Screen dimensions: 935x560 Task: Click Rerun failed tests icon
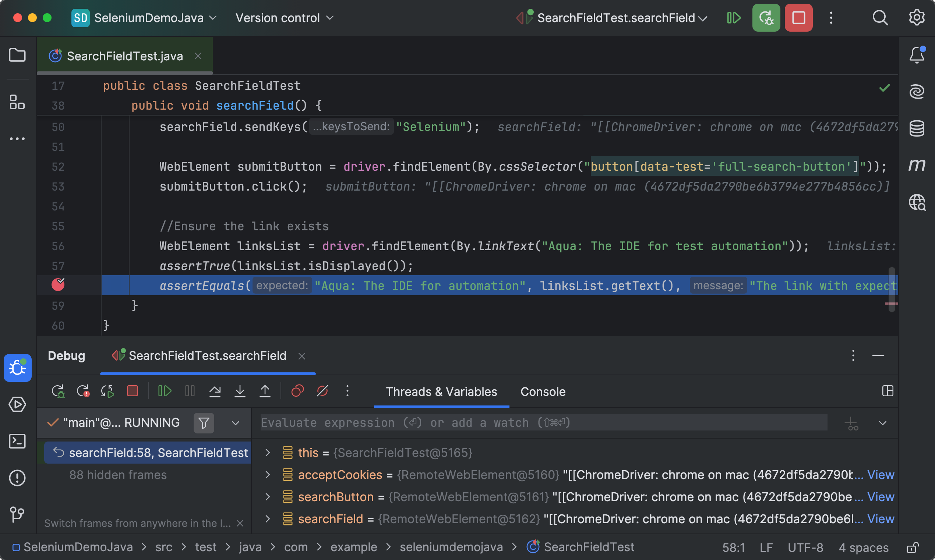83,391
